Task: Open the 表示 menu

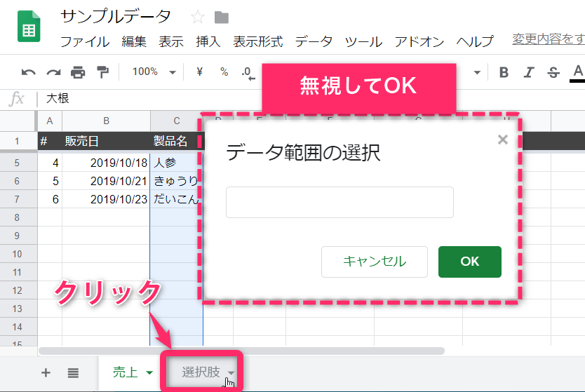Action: pyautogui.click(x=171, y=41)
